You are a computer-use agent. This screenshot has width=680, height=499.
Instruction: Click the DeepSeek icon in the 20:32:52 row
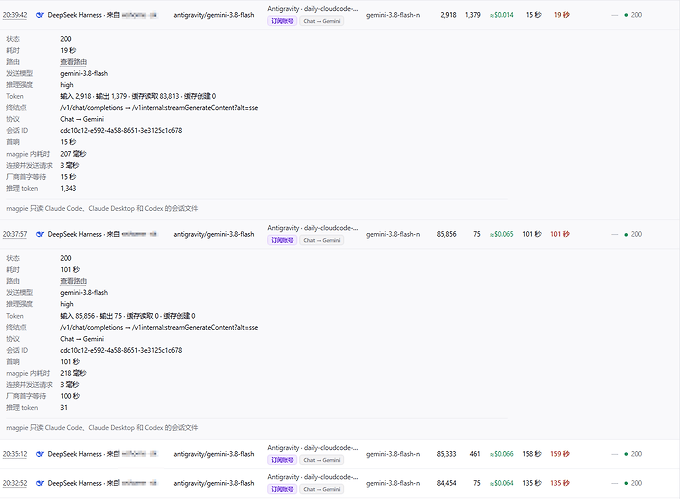pyautogui.click(x=40, y=483)
